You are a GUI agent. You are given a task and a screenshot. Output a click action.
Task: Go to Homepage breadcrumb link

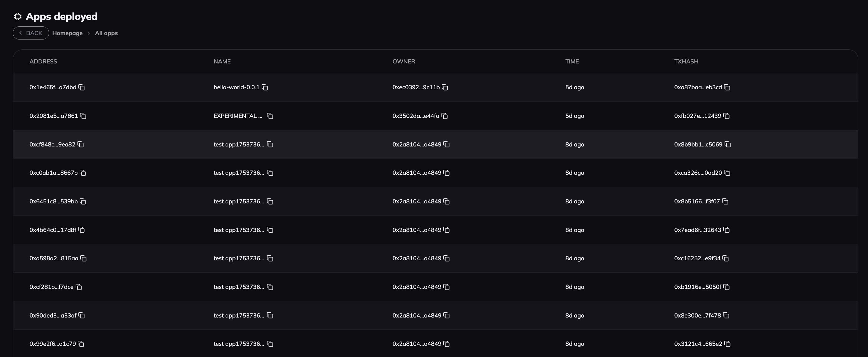click(x=68, y=33)
